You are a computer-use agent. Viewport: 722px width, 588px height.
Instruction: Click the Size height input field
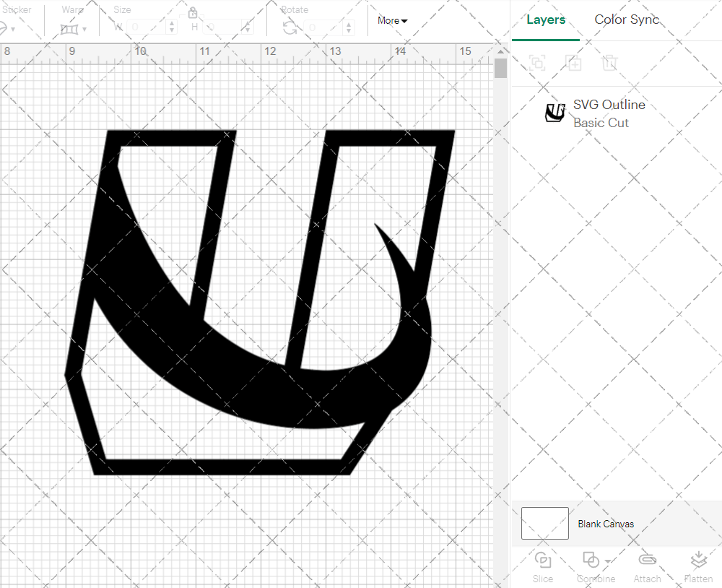223,27
